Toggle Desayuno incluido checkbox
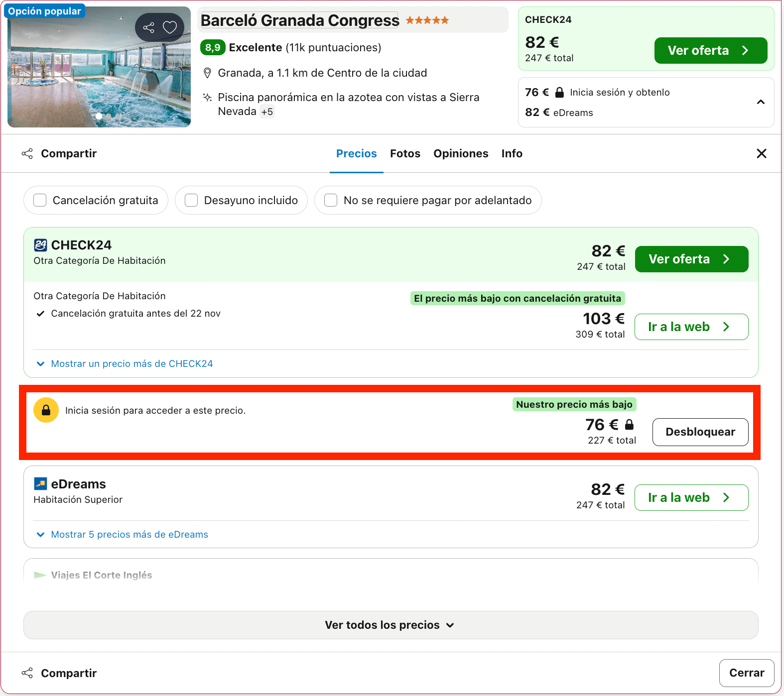This screenshot has height=696, width=784. tap(191, 200)
